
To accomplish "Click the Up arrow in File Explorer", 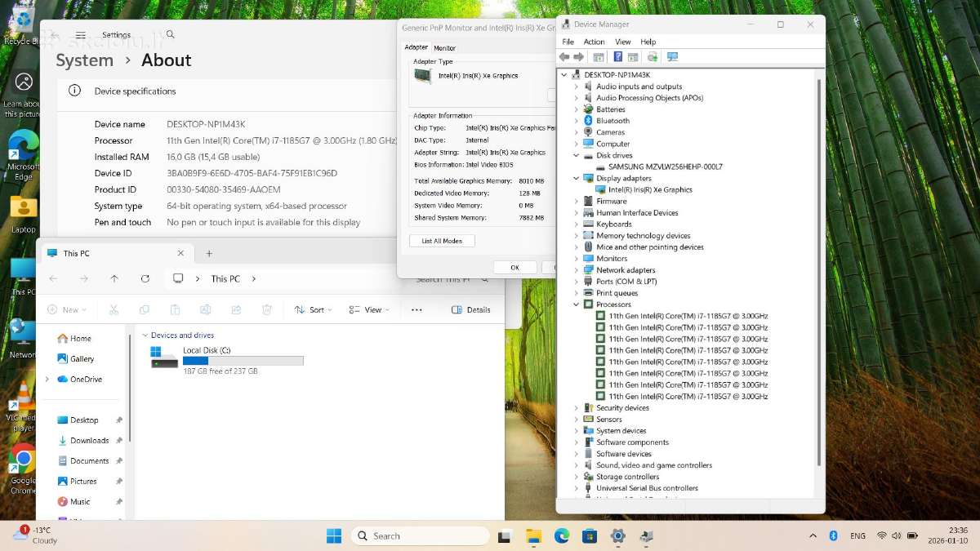I will 114,278.
